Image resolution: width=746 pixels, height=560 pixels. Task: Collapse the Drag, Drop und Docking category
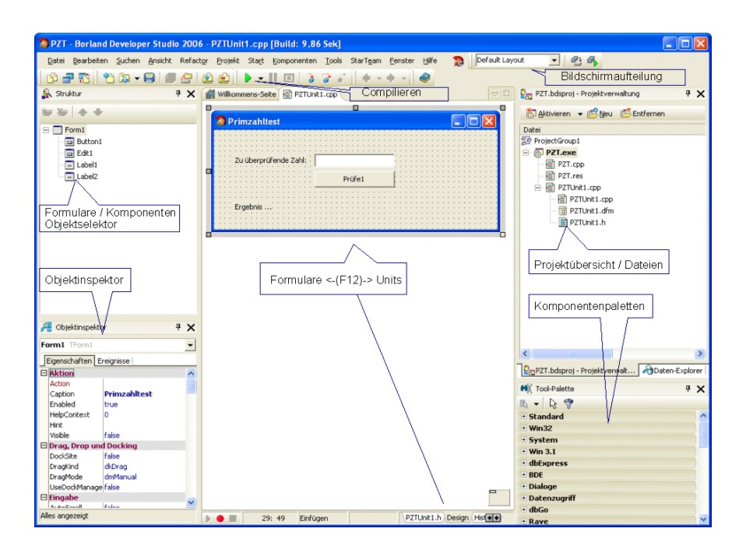coord(44,446)
